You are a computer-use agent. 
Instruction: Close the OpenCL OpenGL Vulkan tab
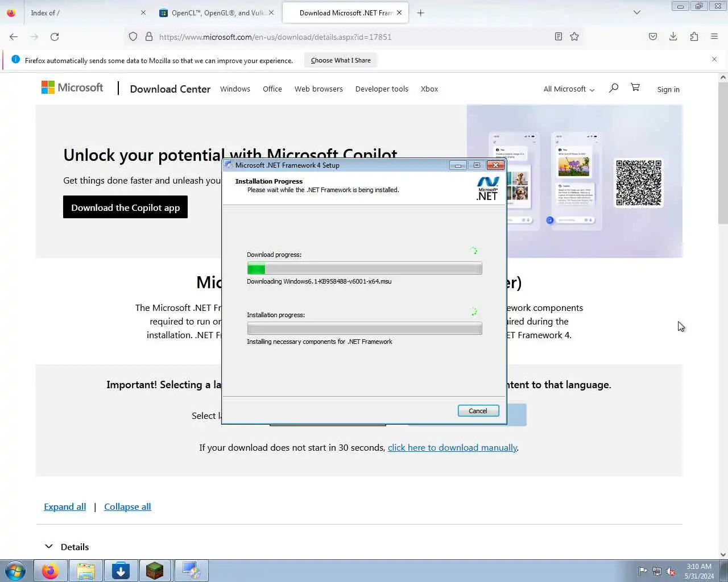271,13
